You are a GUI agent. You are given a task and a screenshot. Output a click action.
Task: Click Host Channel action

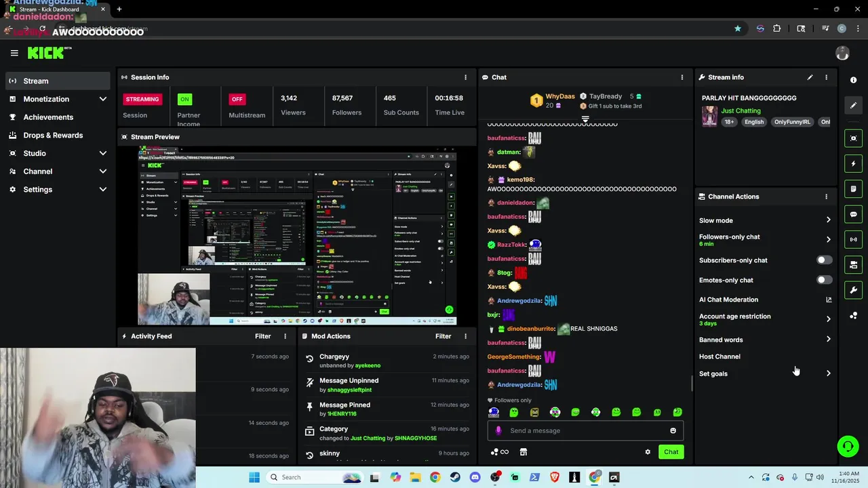click(719, 357)
